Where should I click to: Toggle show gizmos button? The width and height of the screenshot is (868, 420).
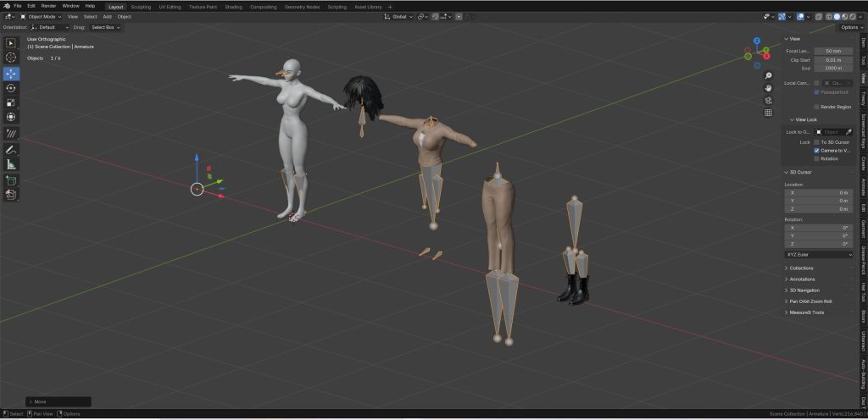click(782, 17)
